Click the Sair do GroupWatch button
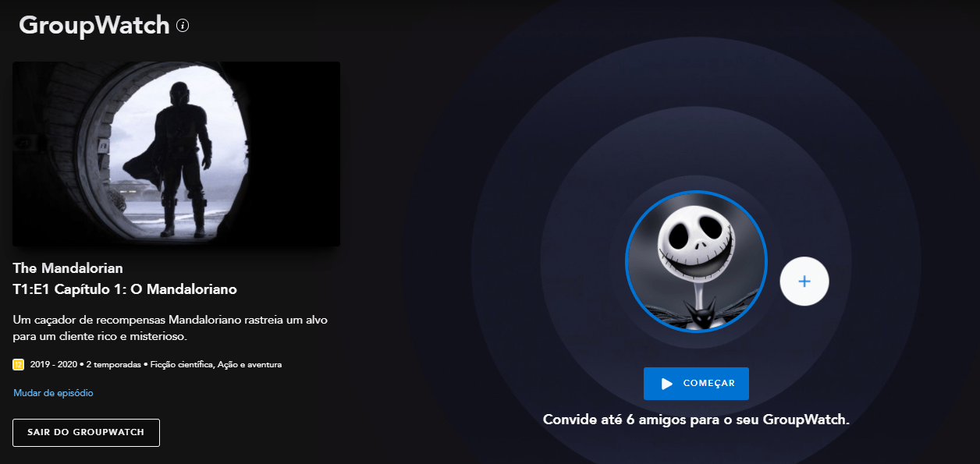The height and width of the screenshot is (464, 980). point(86,432)
